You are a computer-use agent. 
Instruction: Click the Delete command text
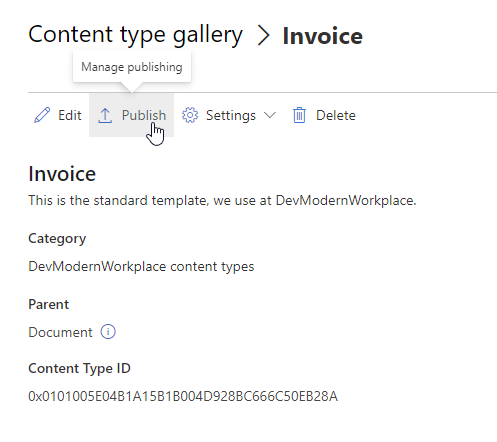(336, 115)
